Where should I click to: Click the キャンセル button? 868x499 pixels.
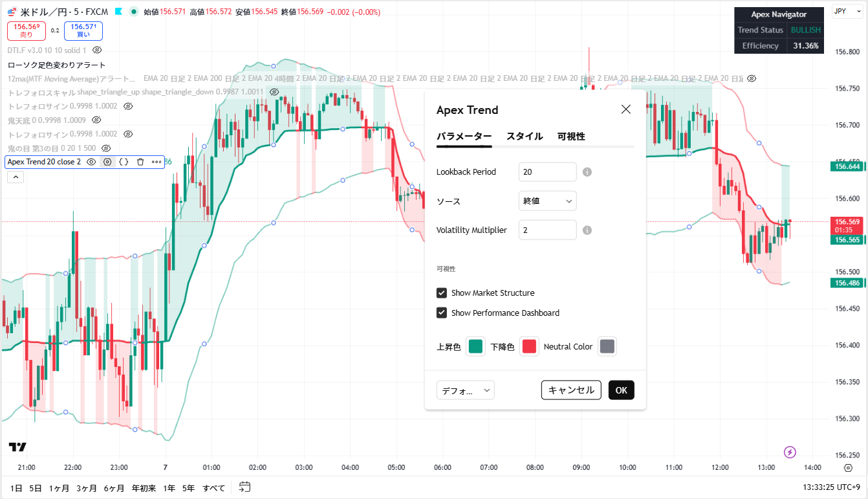[571, 390]
